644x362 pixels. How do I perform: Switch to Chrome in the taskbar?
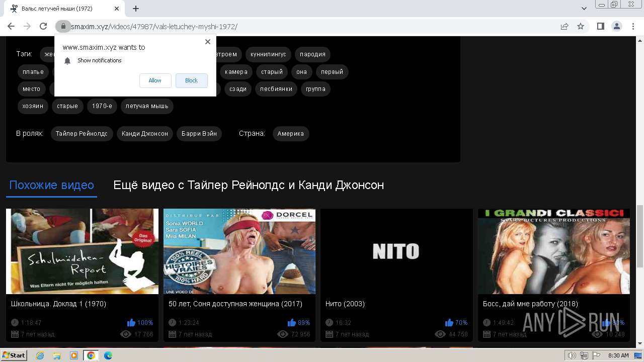91,355
